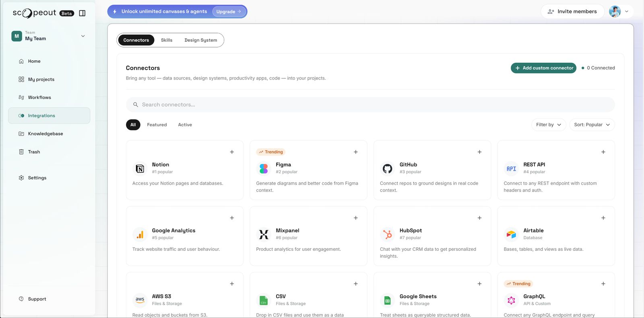The image size is (644, 318).
Task: Add the CSV connector with plus icon
Action: (x=356, y=284)
